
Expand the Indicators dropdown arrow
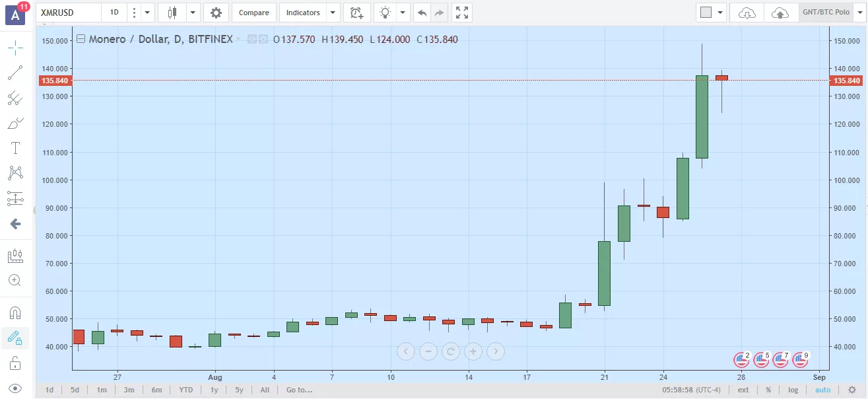[333, 13]
